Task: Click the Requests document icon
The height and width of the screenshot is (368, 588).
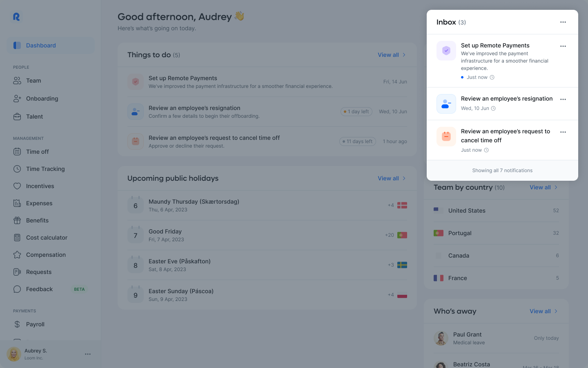Action: pyautogui.click(x=17, y=272)
